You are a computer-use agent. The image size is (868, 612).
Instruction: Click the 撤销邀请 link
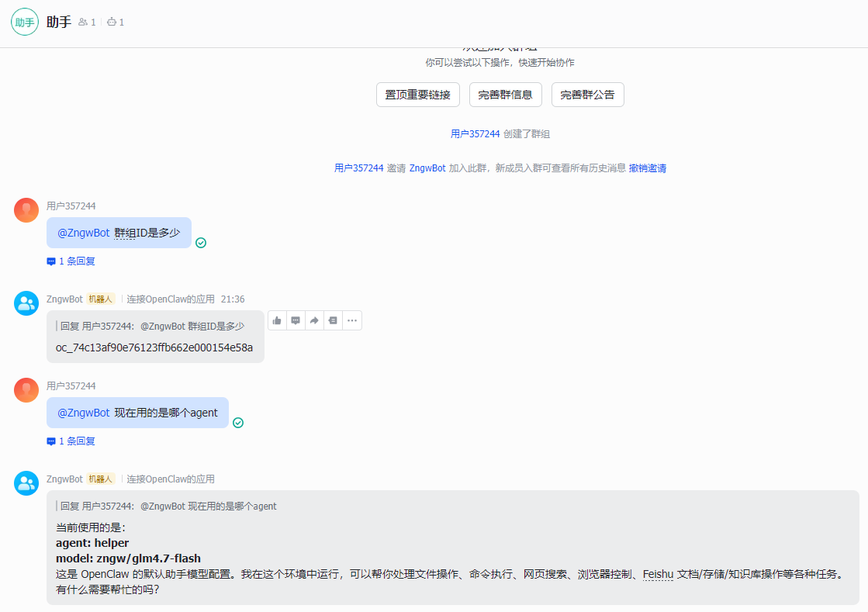(648, 168)
